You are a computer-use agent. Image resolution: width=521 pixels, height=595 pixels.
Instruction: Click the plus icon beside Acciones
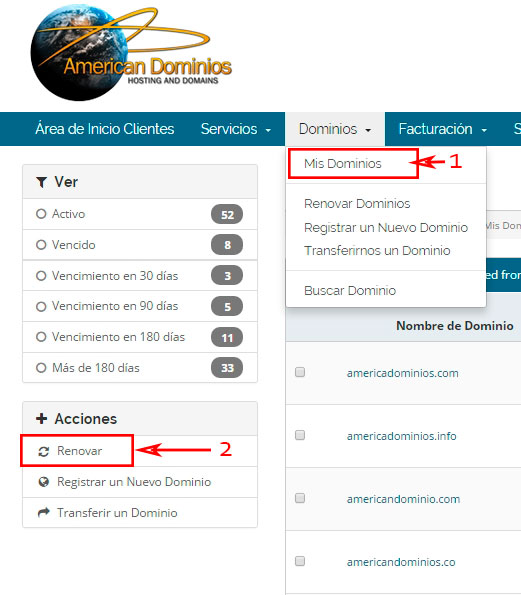41,419
